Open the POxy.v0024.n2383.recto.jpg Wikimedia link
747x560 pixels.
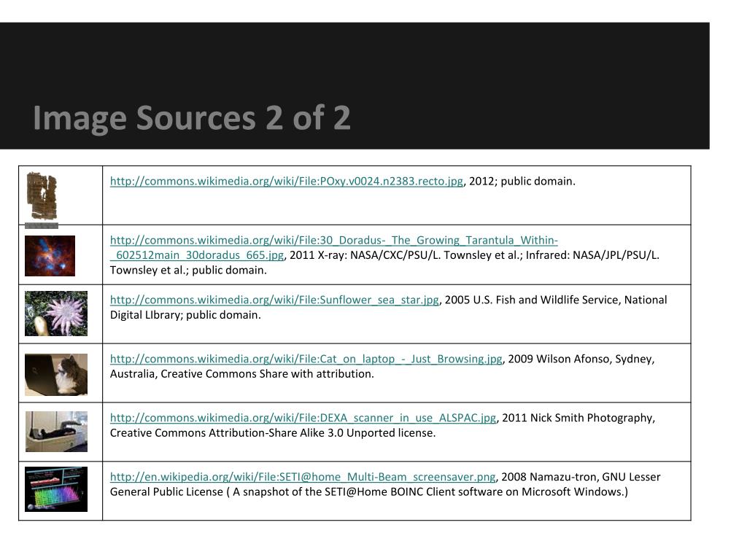[286, 182]
